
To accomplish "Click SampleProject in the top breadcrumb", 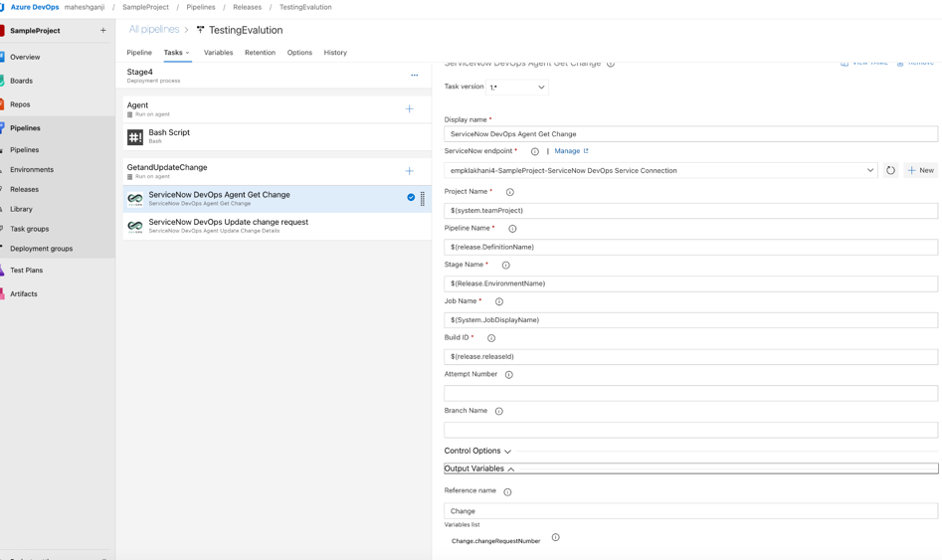I will (145, 7).
